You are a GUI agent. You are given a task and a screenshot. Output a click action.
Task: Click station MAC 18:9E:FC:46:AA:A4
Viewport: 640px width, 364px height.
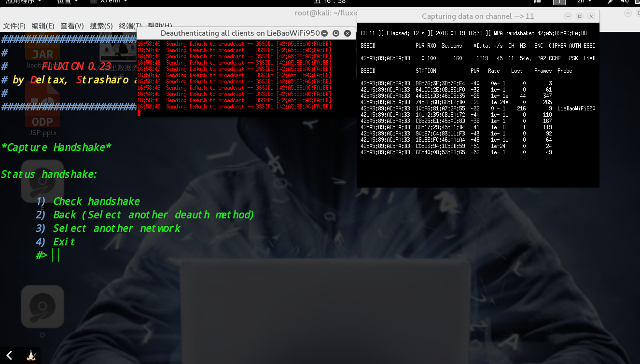coord(440,140)
